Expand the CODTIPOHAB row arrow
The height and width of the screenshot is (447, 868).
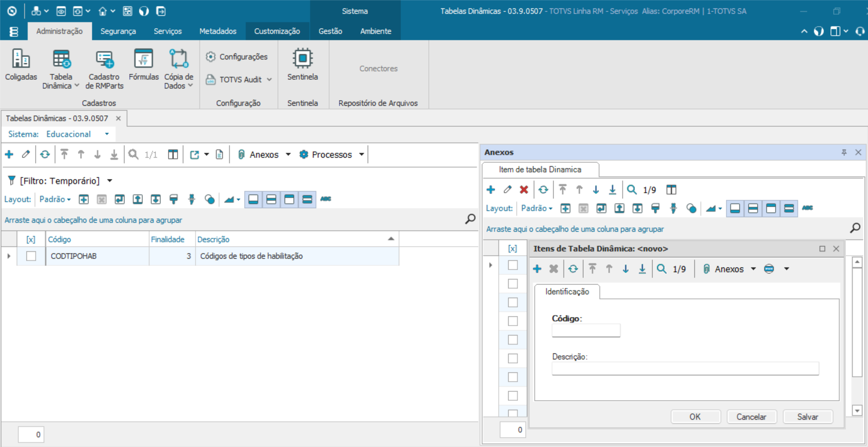coord(9,256)
